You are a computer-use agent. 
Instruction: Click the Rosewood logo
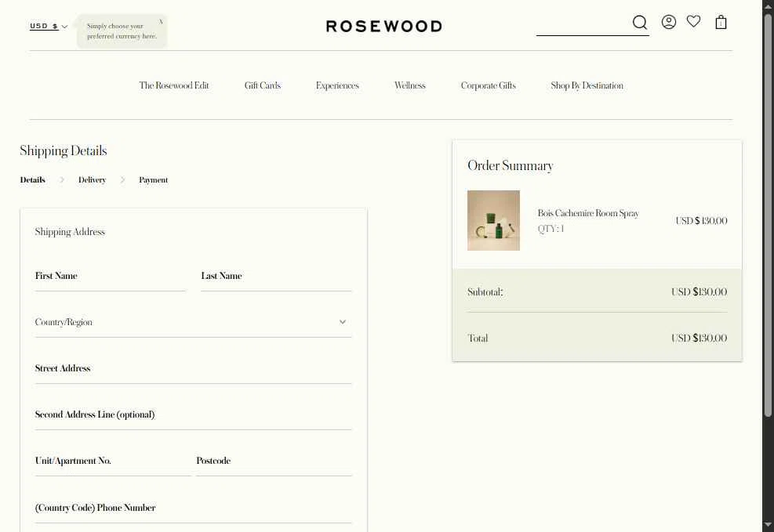[384, 26]
